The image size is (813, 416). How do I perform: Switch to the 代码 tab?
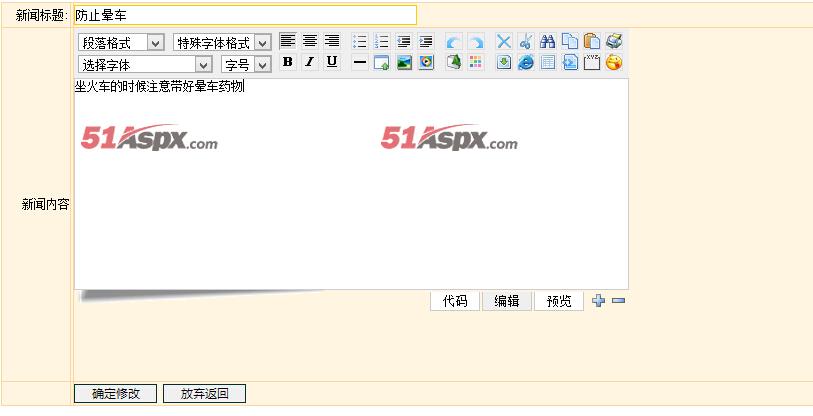point(455,301)
